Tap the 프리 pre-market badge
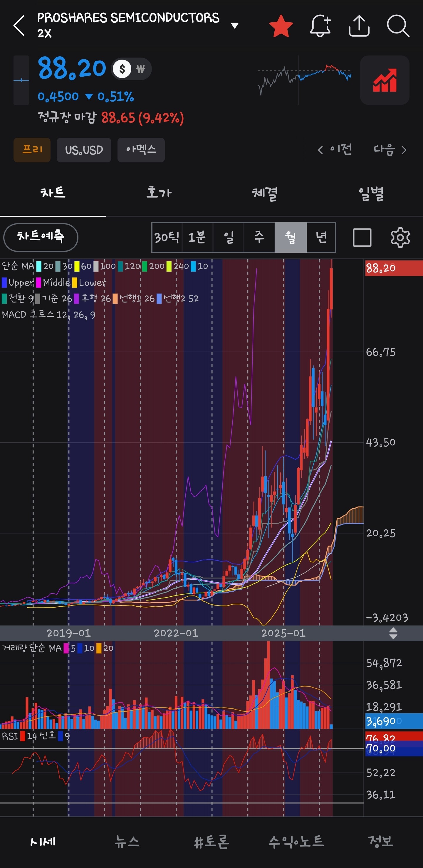 [x=32, y=150]
